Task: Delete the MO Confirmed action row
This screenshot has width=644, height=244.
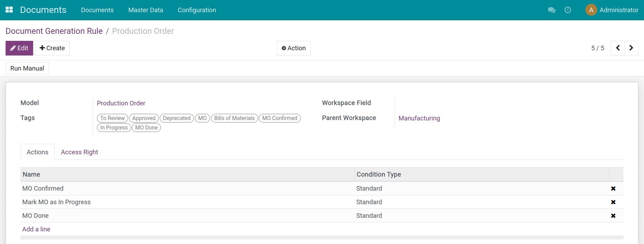Action: point(613,188)
